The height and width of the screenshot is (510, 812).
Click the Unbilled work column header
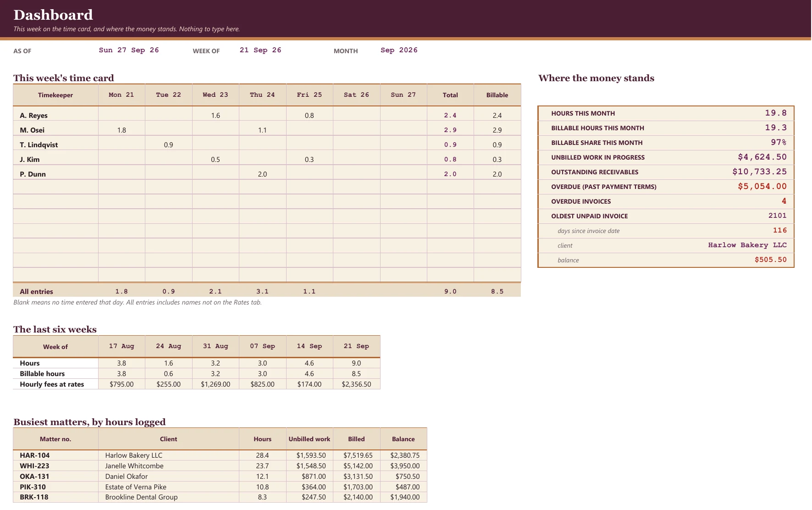coord(309,439)
